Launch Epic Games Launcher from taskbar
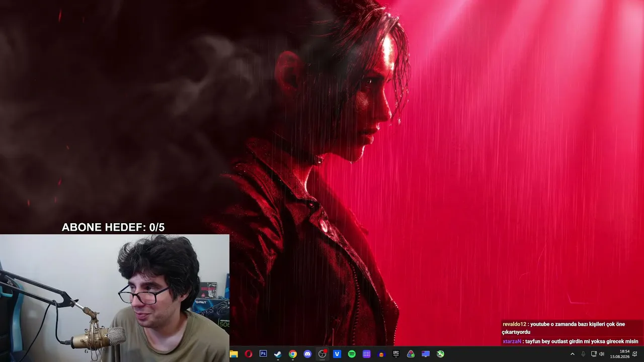The height and width of the screenshot is (362, 644). coord(396,354)
